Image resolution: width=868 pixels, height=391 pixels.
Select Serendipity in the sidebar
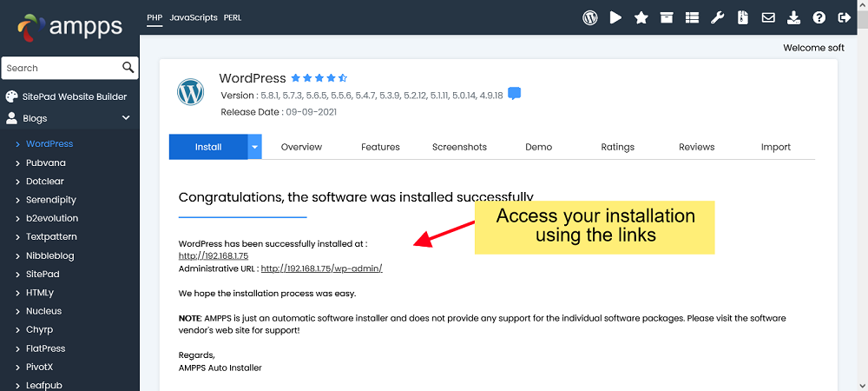click(x=51, y=199)
